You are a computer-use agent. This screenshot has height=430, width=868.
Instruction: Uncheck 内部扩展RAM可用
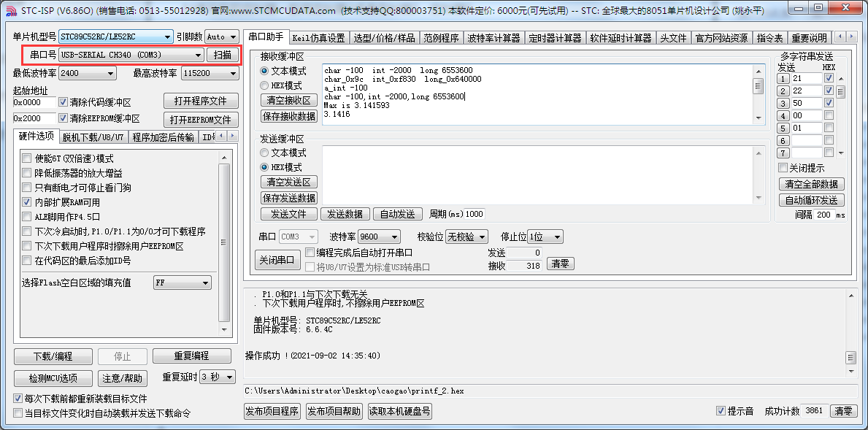[26, 203]
